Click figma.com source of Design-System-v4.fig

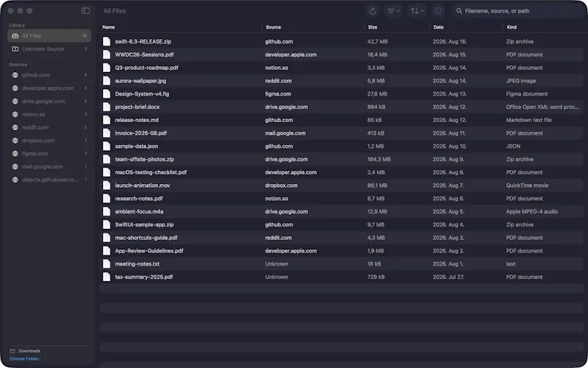pyautogui.click(x=278, y=94)
